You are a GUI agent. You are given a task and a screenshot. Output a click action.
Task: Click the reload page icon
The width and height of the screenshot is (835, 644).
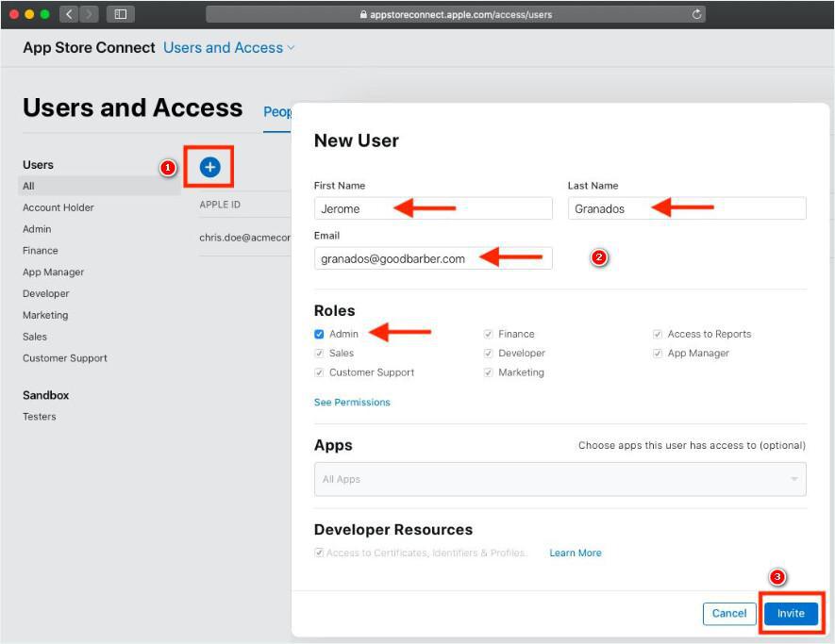tap(697, 14)
